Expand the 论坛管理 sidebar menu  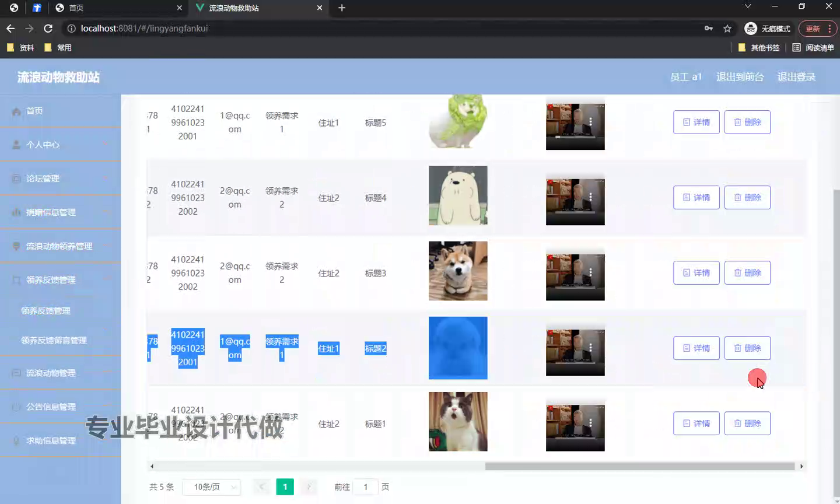[61, 178]
